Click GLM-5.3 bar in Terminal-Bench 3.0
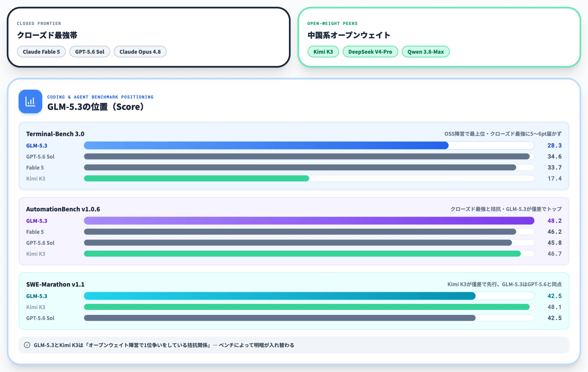The width and height of the screenshot is (588, 372). 266,145
